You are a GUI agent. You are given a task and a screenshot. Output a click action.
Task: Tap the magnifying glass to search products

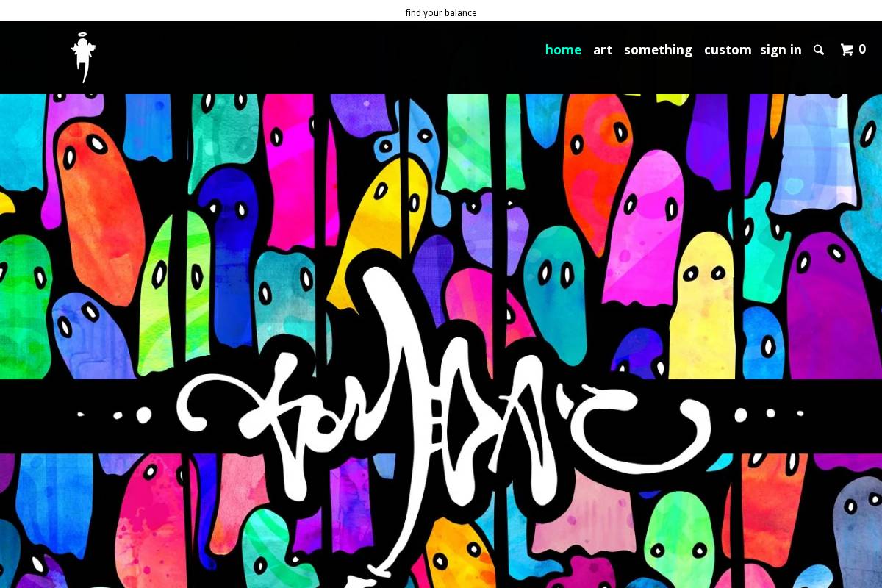pyautogui.click(x=819, y=49)
